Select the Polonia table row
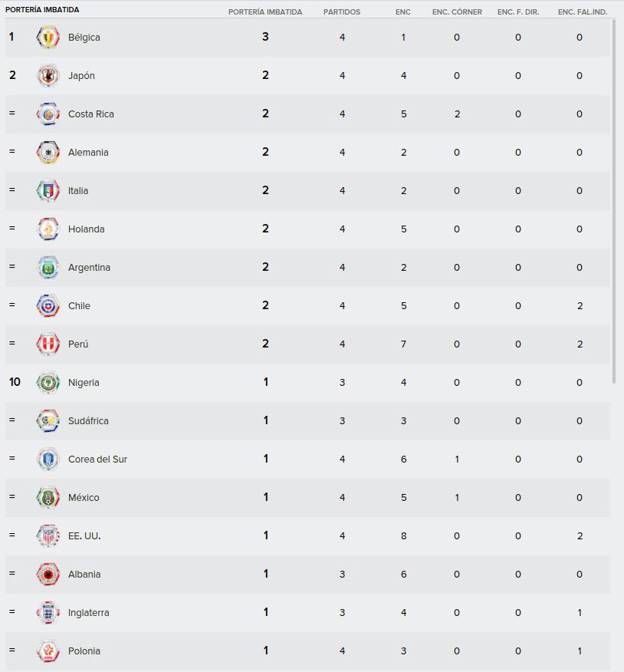The height and width of the screenshot is (672, 624). click(307, 651)
